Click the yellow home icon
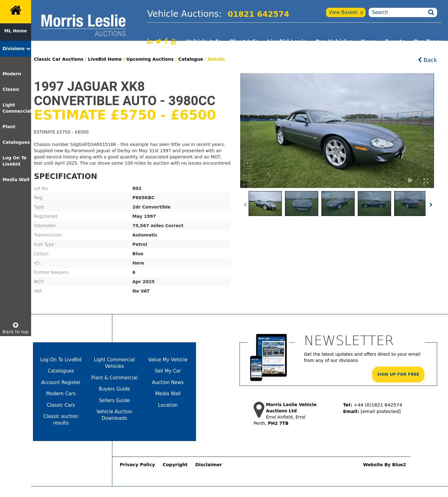Viewport: 448px width, 497px height. click(16, 11)
